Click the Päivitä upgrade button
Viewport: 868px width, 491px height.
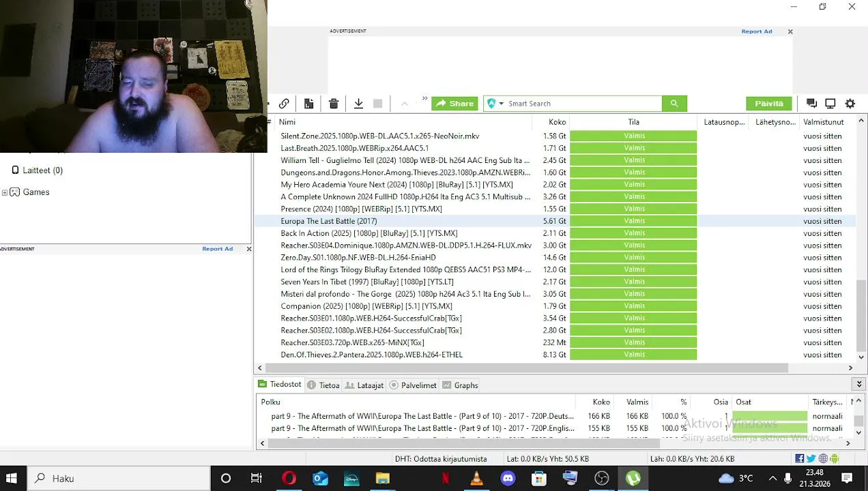tap(769, 104)
